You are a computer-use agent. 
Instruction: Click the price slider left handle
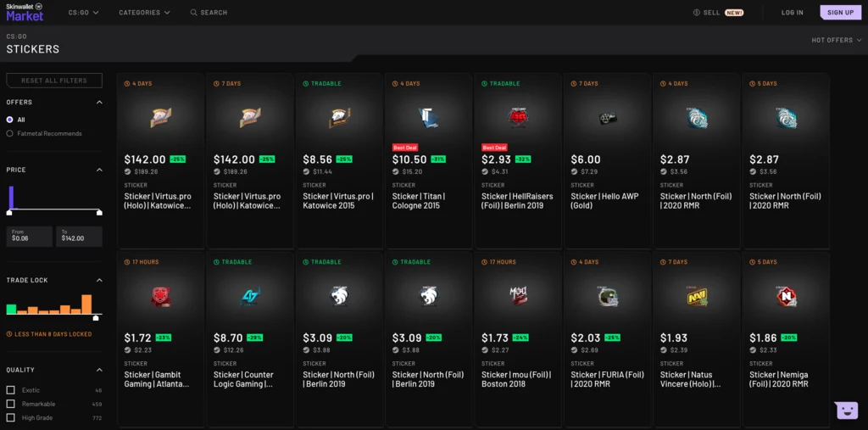8,213
